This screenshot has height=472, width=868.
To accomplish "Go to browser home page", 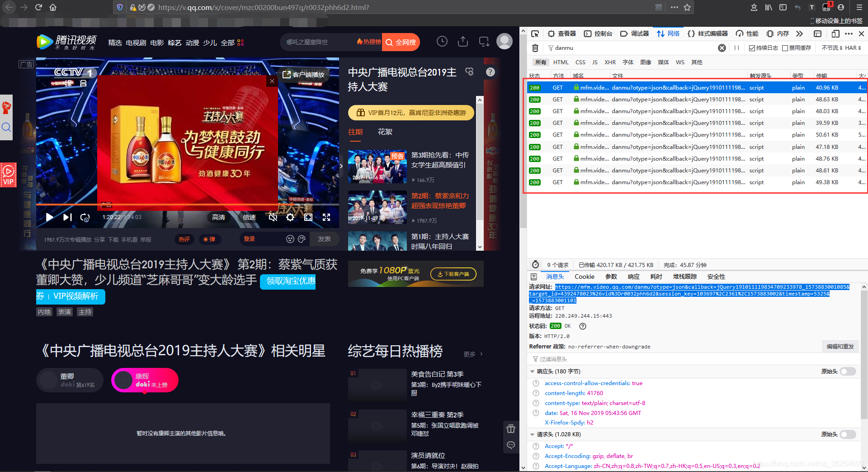I will [x=53, y=7].
